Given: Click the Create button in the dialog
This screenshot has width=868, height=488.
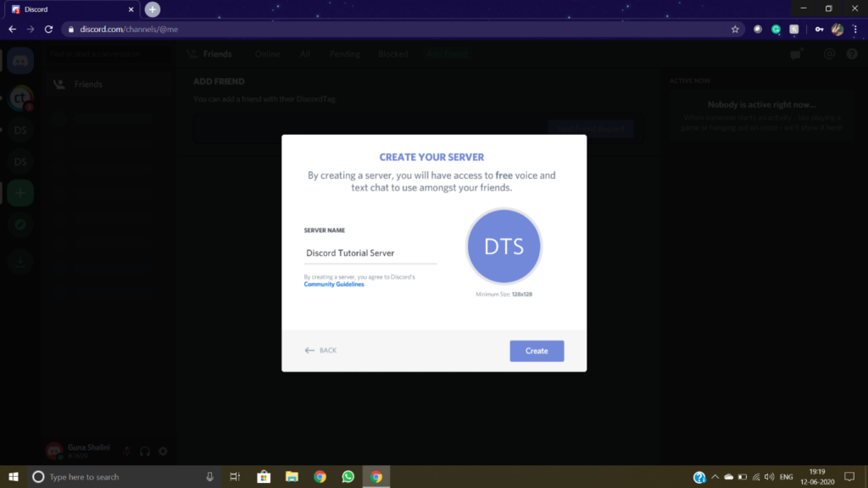Looking at the screenshot, I should coord(537,351).
